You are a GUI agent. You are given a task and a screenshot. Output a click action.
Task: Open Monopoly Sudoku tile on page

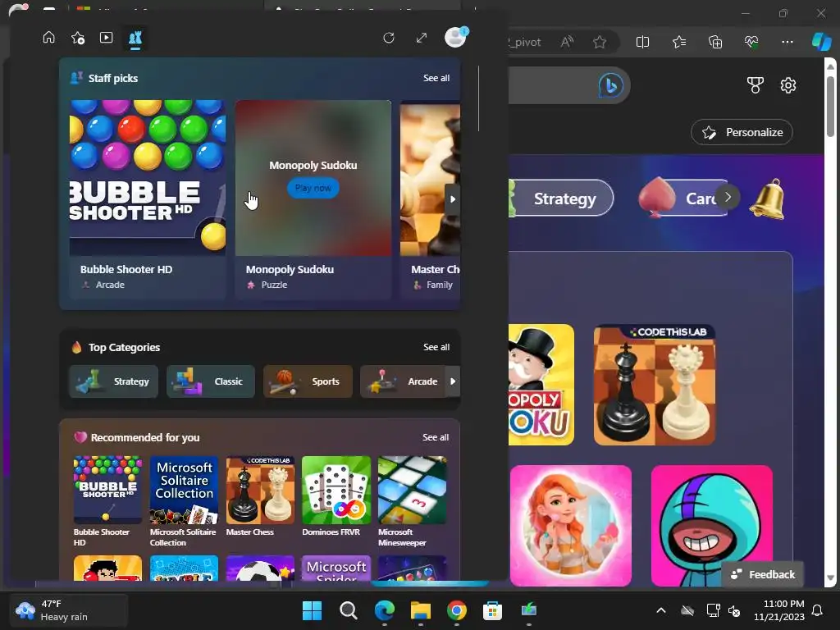(541, 385)
